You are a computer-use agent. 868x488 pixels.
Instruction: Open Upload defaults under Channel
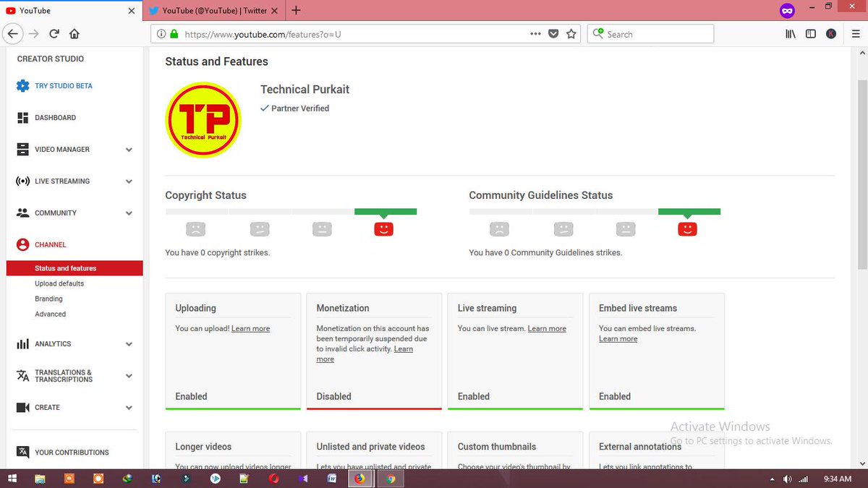pyautogui.click(x=59, y=284)
